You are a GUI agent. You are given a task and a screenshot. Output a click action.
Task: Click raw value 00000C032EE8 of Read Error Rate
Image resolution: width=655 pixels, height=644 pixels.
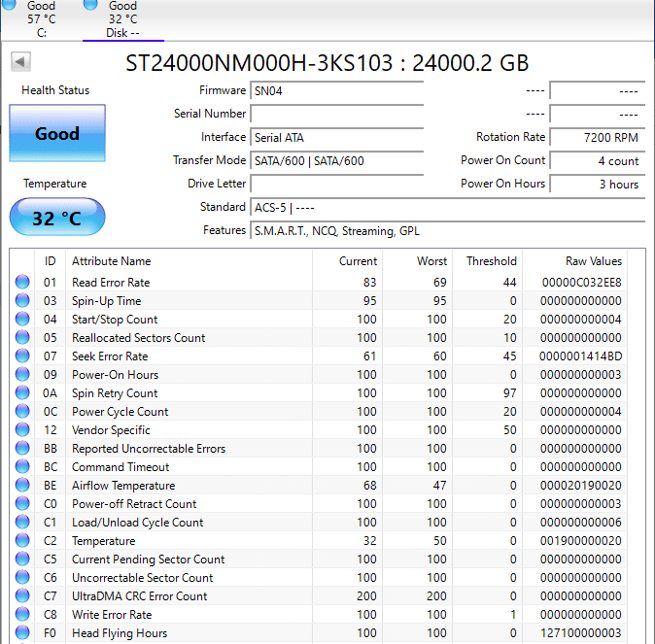[x=581, y=283]
